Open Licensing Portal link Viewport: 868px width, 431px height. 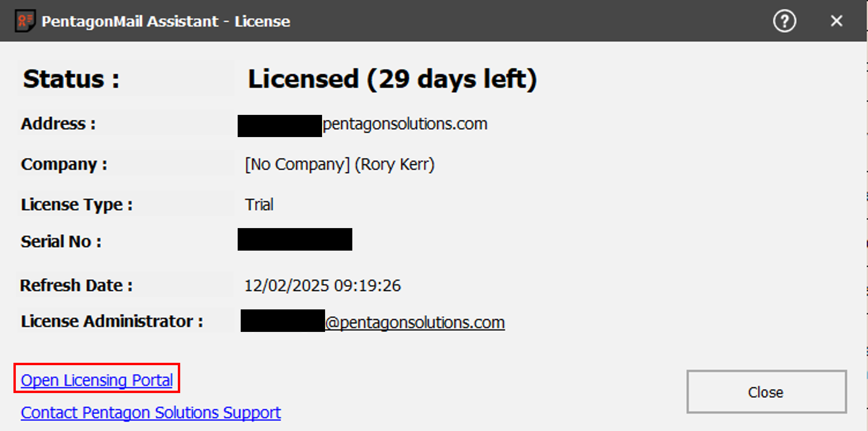click(x=97, y=380)
